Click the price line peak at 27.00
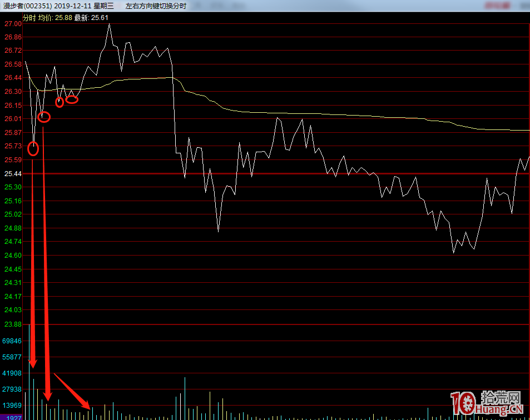Viewport: 530px width, 420px height. [109, 24]
